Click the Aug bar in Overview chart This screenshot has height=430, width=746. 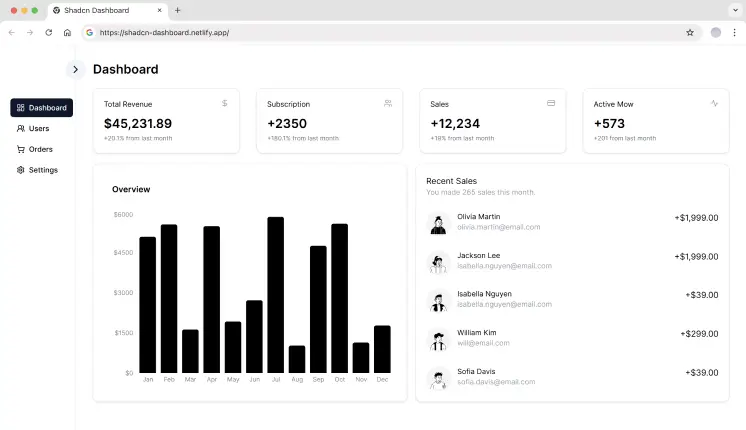tap(297, 359)
